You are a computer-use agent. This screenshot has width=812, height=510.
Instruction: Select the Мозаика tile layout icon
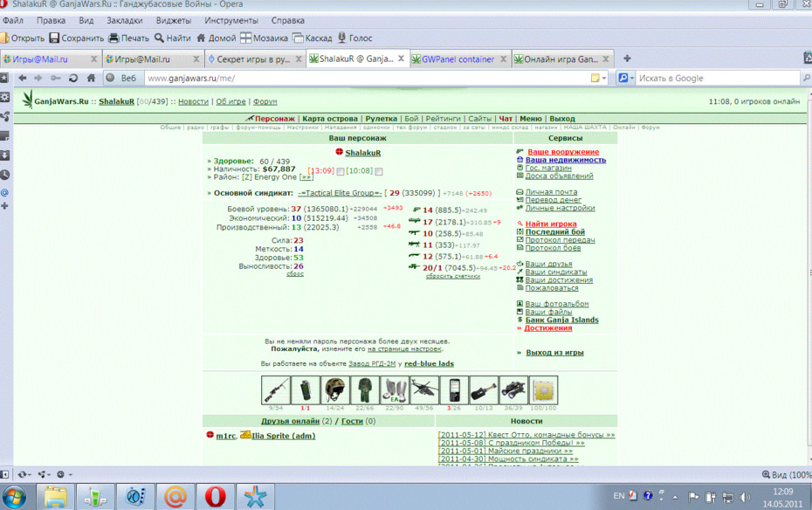245,38
